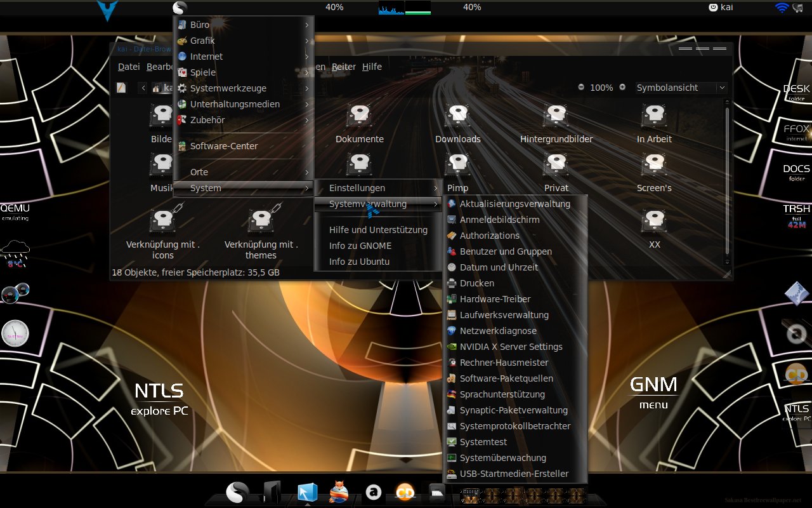Open the Downloads folder
The width and height of the screenshot is (812, 508).
458,124
